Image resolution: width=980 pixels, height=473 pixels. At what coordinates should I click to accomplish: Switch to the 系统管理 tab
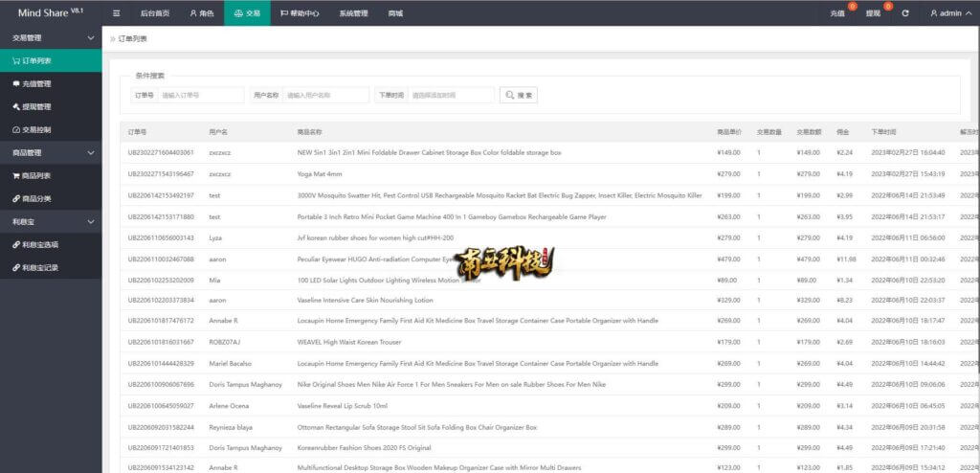click(354, 13)
